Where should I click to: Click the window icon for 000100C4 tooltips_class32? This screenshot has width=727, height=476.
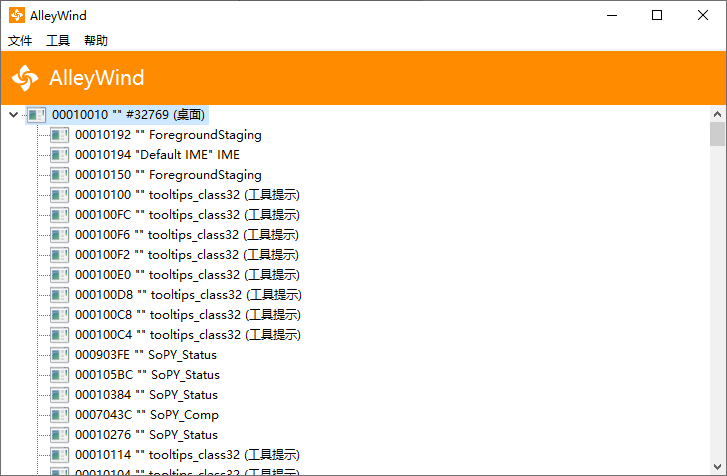click(x=60, y=335)
